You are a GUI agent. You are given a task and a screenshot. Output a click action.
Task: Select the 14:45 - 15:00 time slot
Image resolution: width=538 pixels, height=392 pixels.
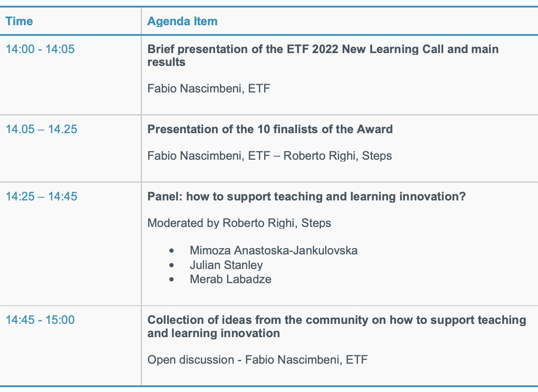(x=40, y=320)
